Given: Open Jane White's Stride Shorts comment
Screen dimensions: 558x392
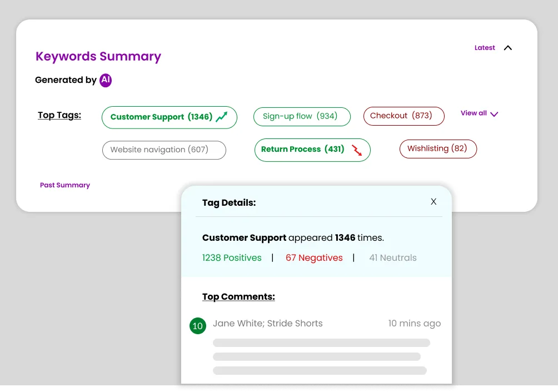Looking at the screenshot, I should point(267,324).
